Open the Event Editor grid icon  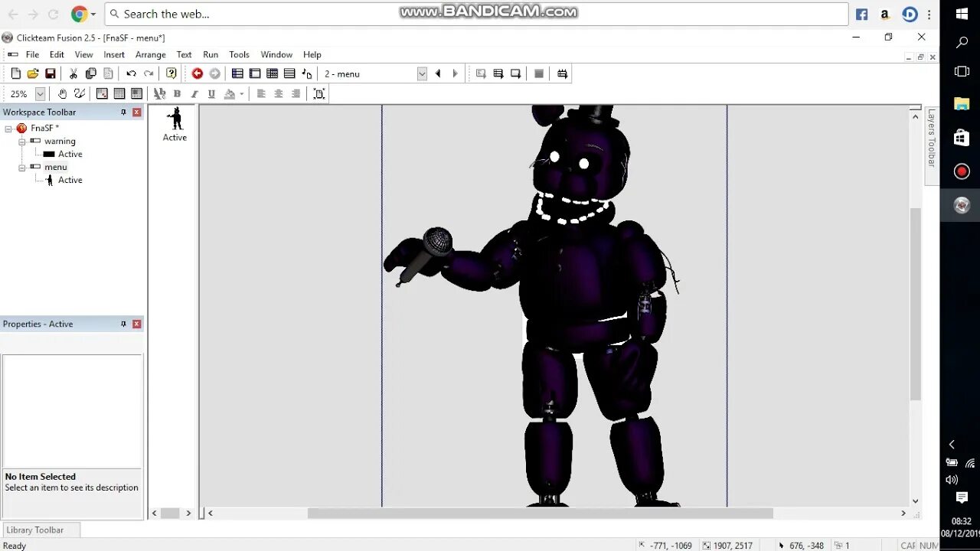tap(272, 73)
